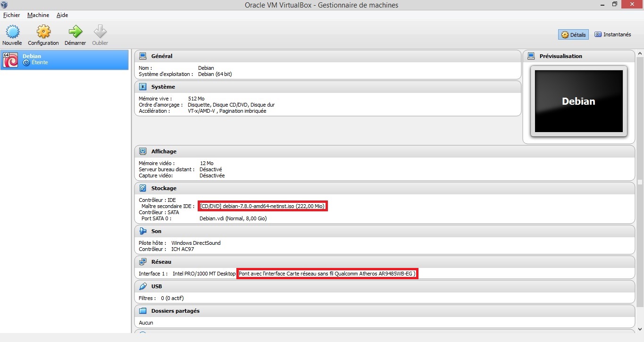This screenshot has width=644, height=342.
Task: Click the Stockage disk icon
Action: [x=142, y=188]
